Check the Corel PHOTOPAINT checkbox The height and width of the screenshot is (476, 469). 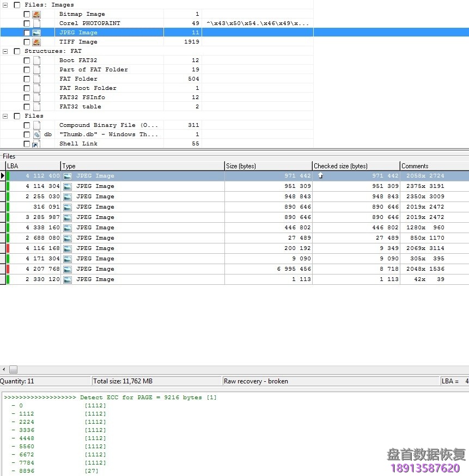click(x=27, y=23)
